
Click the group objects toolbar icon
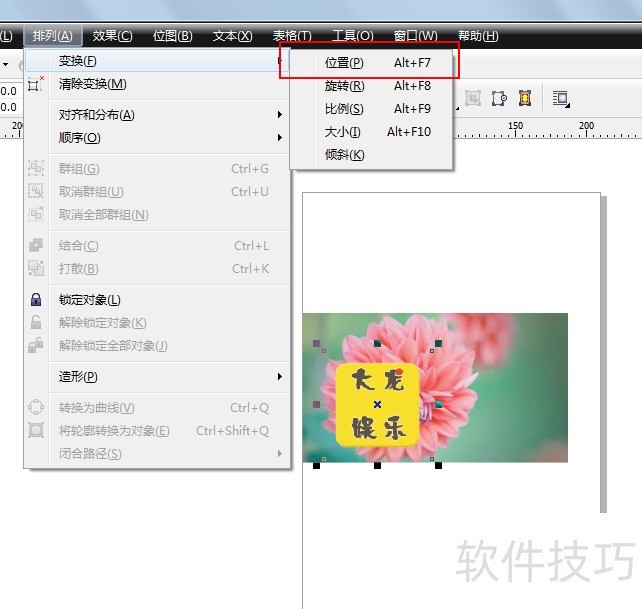pos(473,98)
